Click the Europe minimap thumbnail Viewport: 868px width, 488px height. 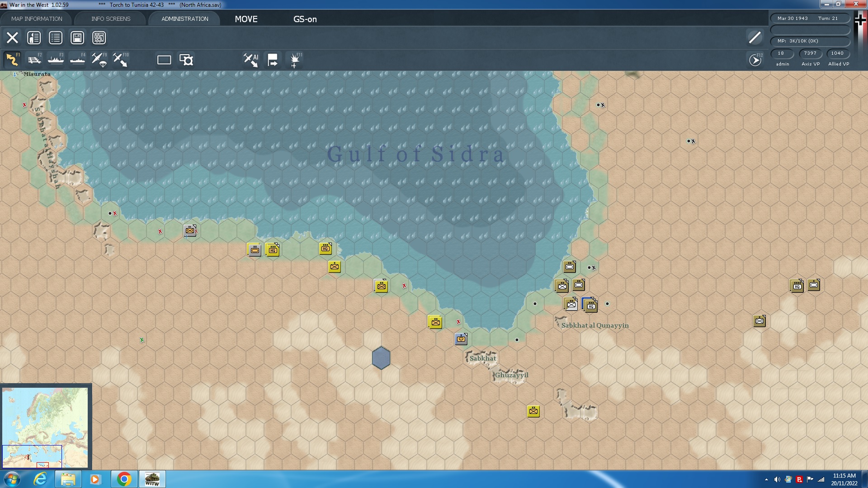coord(45,427)
